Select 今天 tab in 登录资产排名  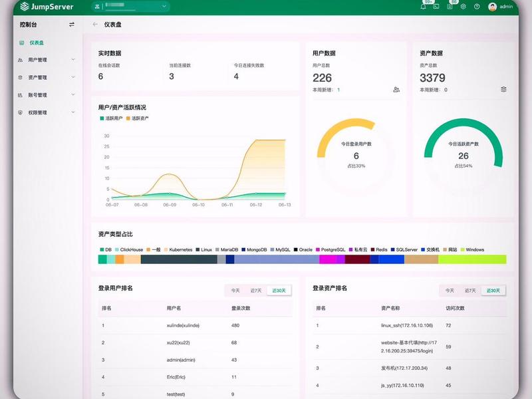coord(450,291)
